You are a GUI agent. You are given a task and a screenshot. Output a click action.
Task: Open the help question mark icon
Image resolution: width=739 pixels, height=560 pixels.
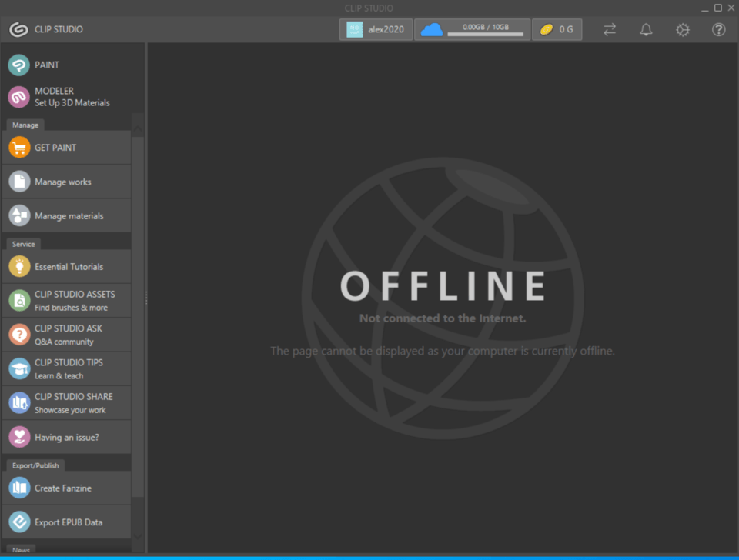click(x=719, y=29)
